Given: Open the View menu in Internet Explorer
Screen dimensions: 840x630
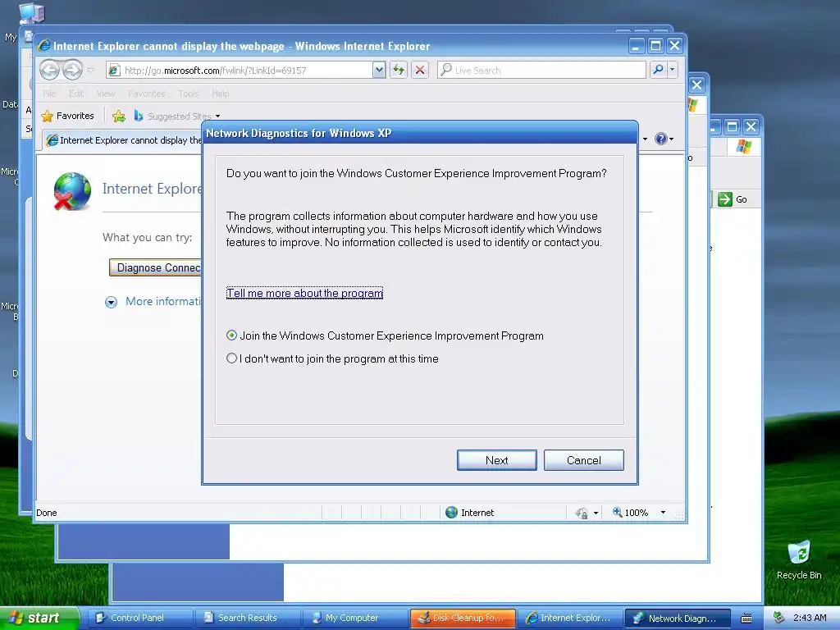Looking at the screenshot, I should coord(106,94).
